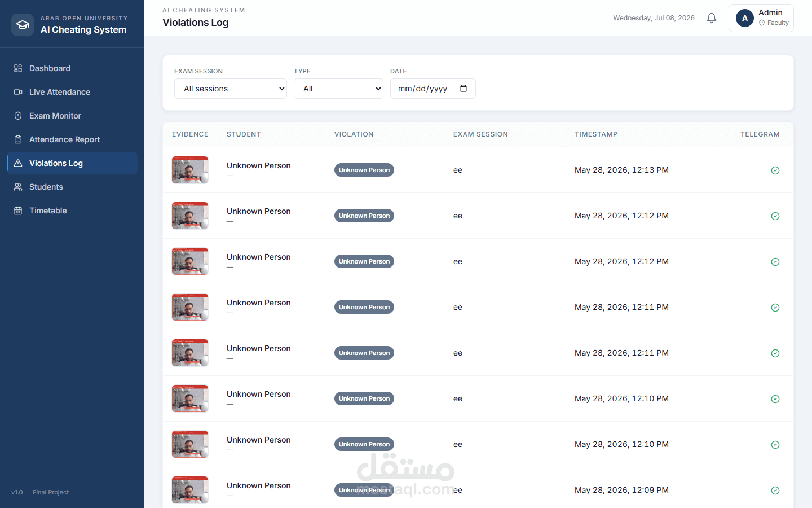Click the Date filter input field
This screenshot has height=508, width=812.
433,89
